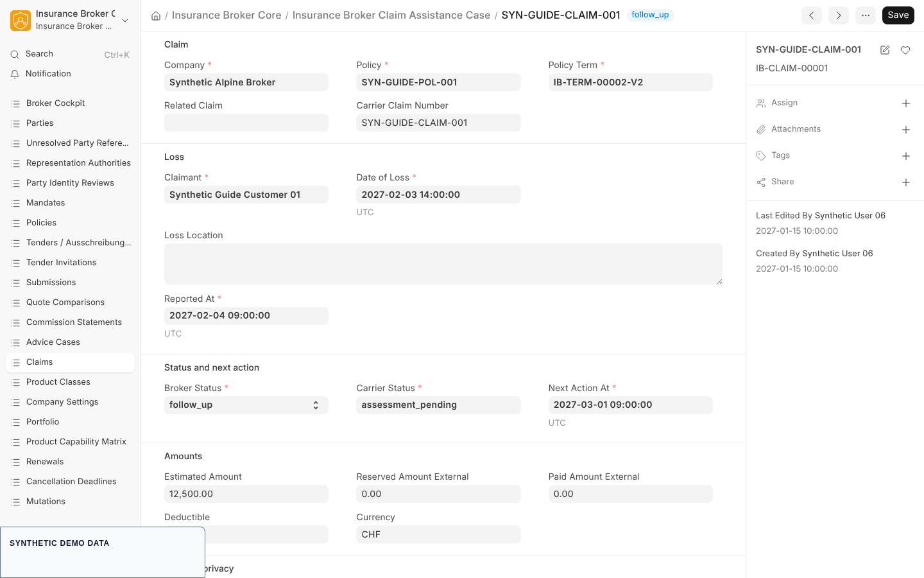Click the Search magnifier icon
924x578 pixels.
pos(15,55)
